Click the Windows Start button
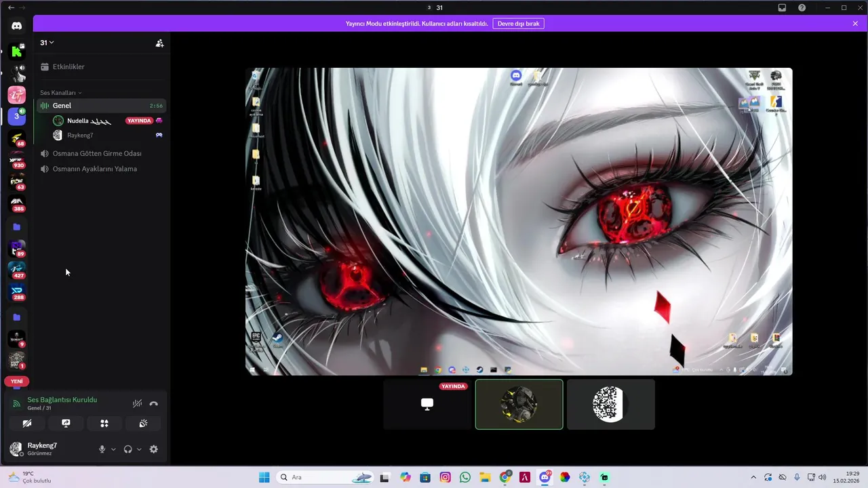Image resolution: width=868 pixels, height=488 pixels. tap(264, 477)
